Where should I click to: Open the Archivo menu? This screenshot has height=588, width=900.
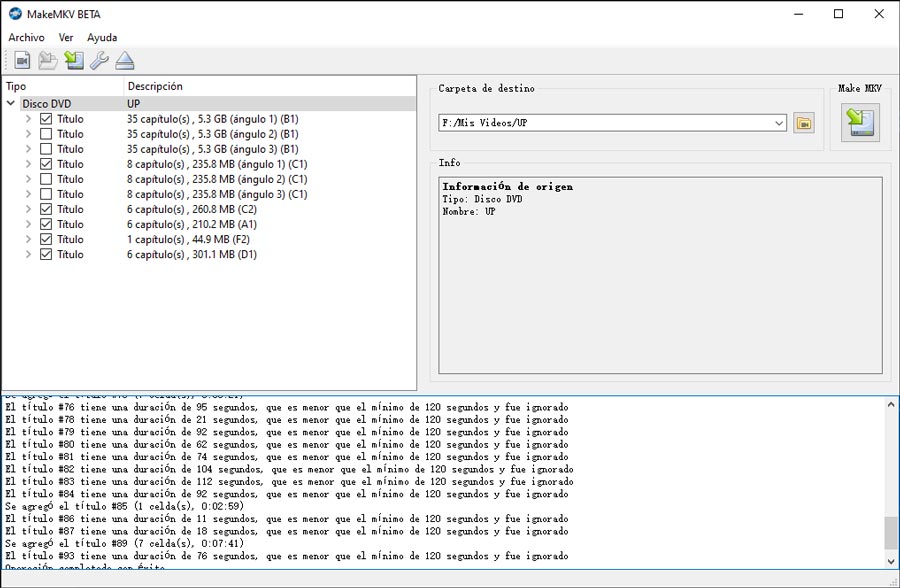pyautogui.click(x=26, y=37)
